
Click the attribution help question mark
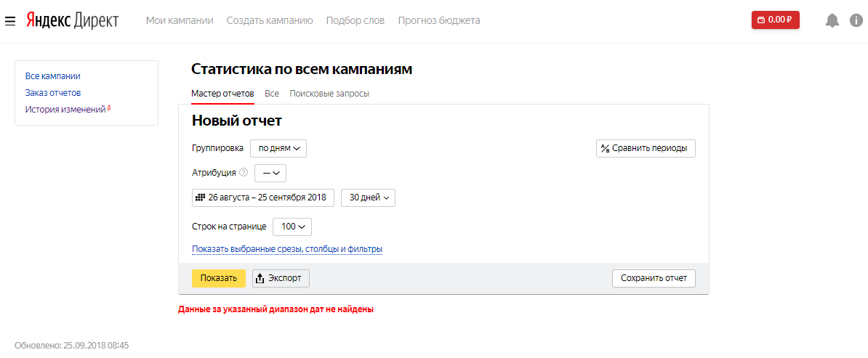[x=244, y=173]
